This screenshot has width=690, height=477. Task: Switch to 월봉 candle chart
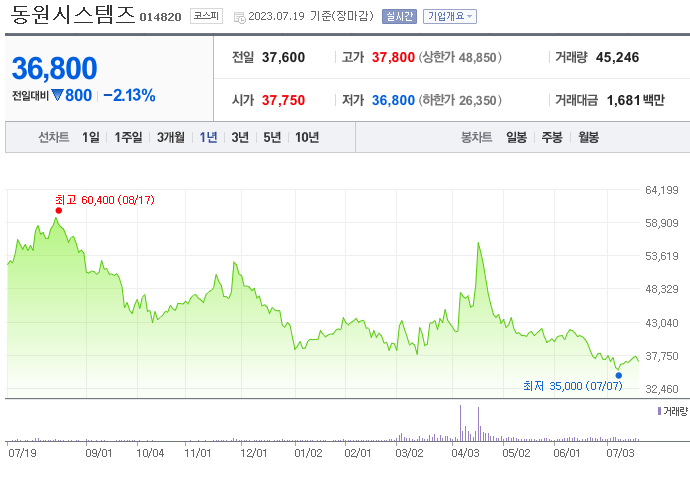coord(588,137)
